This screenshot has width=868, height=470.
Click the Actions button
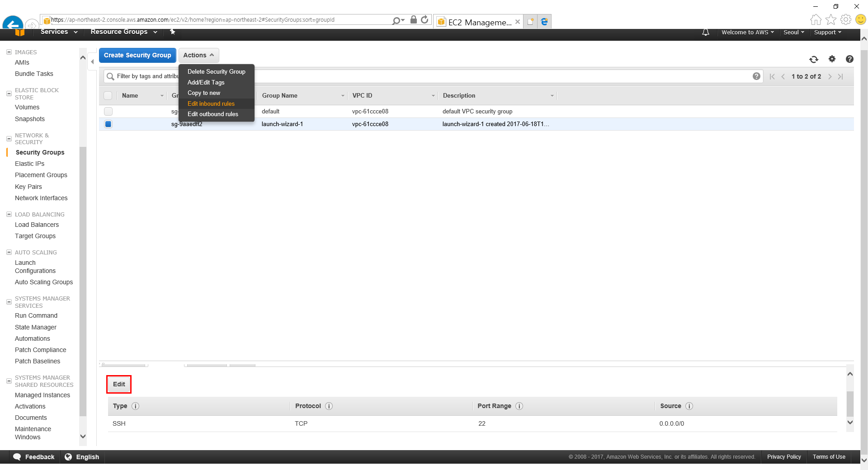[x=199, y=55]
